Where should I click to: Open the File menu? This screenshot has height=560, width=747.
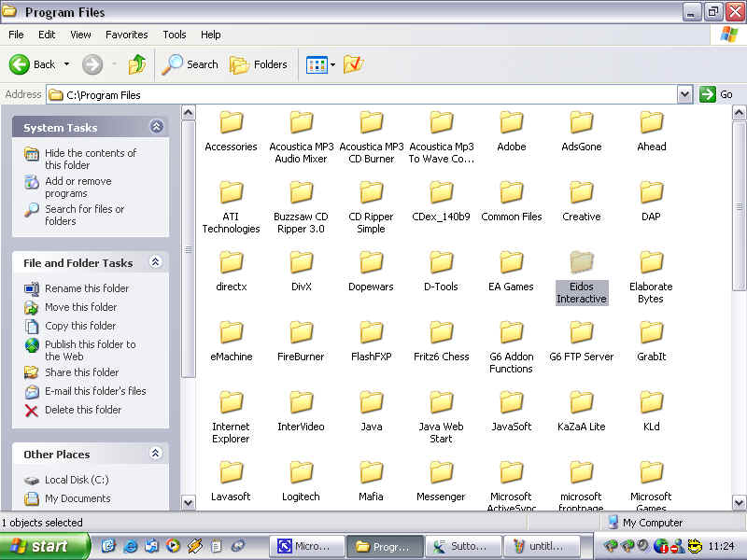click(16, 35)
